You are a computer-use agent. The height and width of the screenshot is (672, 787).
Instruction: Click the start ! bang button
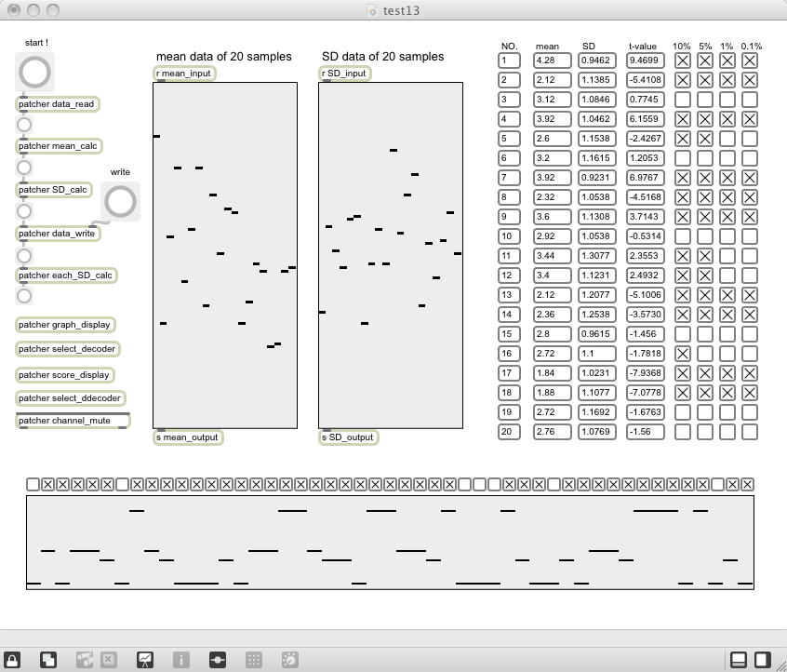pyautogui.click(x=34, y=72)
